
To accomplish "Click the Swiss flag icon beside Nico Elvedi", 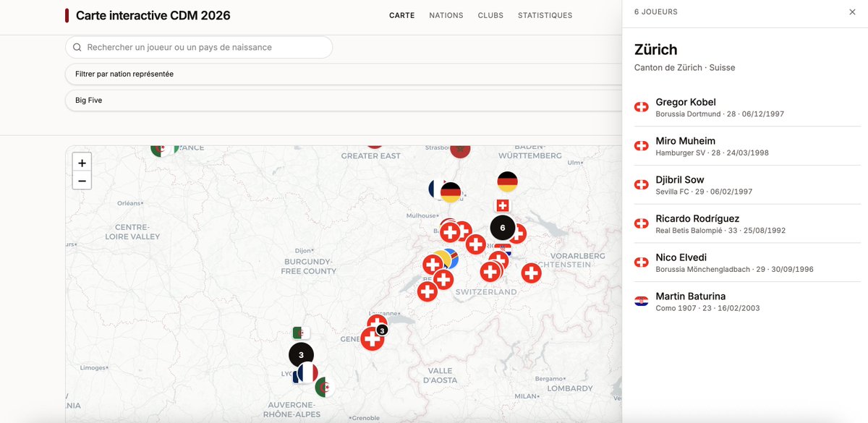I will pyautogui.click(x=641, y=262).
